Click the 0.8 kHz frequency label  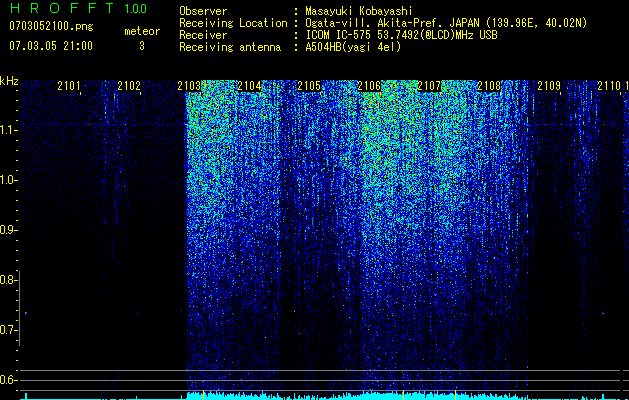[x=8, y=280]
